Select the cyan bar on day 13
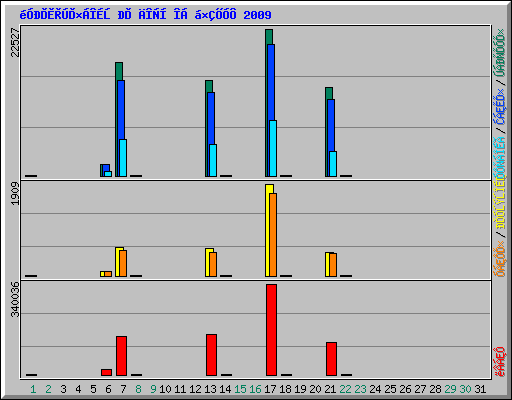The height and width of the screenshot is (400, 512). (x=213, y=160)
